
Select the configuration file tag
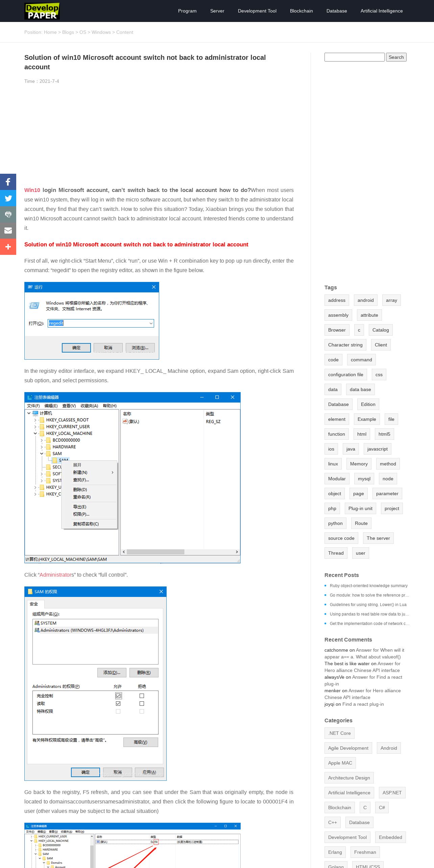346,375
